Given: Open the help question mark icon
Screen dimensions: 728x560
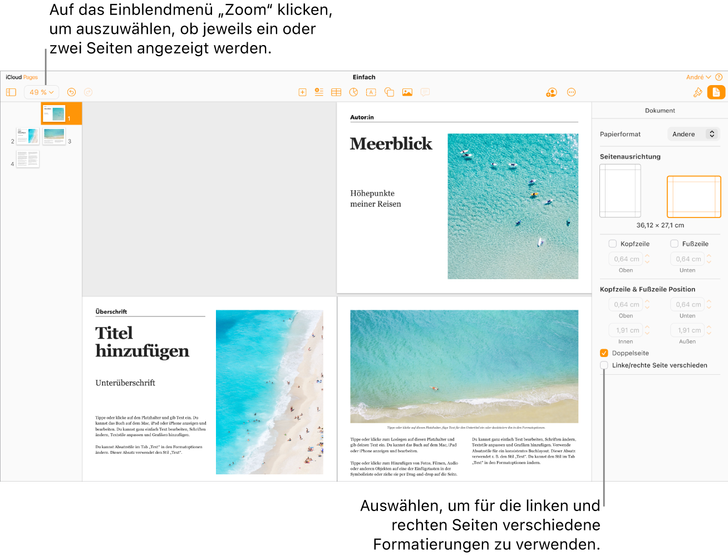Looking at the screenshot, I should 719,77.
